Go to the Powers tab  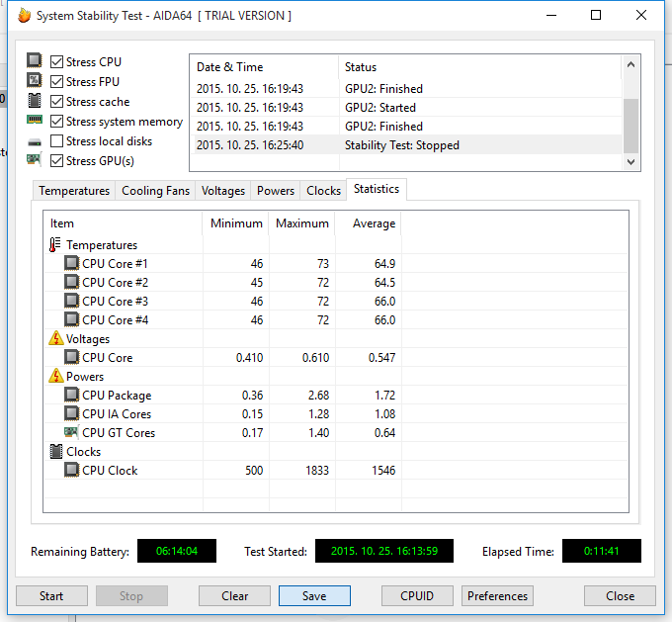pos(276,191)
